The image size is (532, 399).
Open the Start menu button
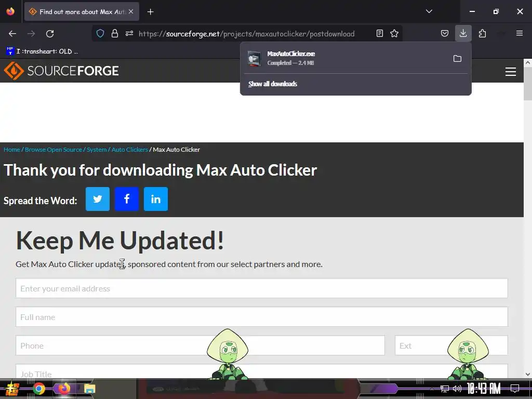12,389
